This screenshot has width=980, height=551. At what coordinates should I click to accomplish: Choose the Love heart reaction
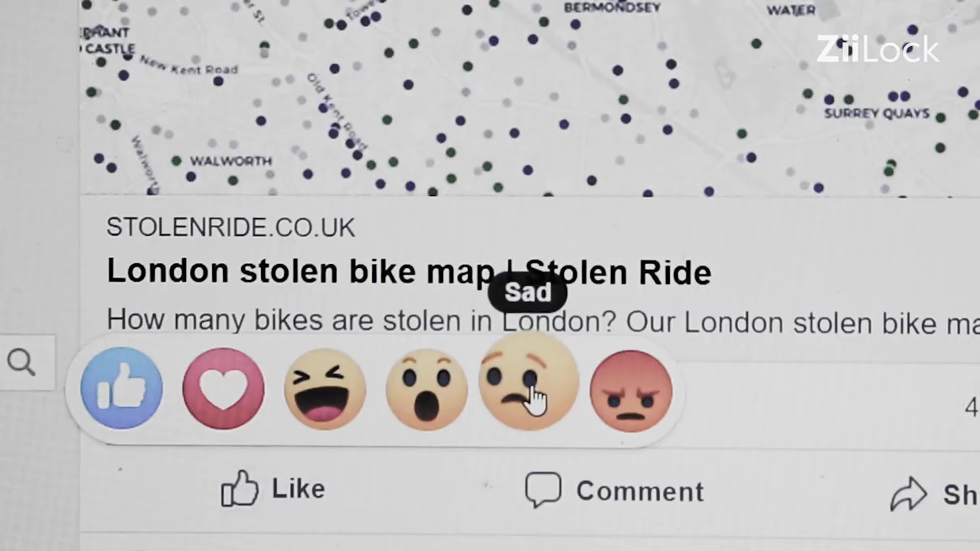224,388
